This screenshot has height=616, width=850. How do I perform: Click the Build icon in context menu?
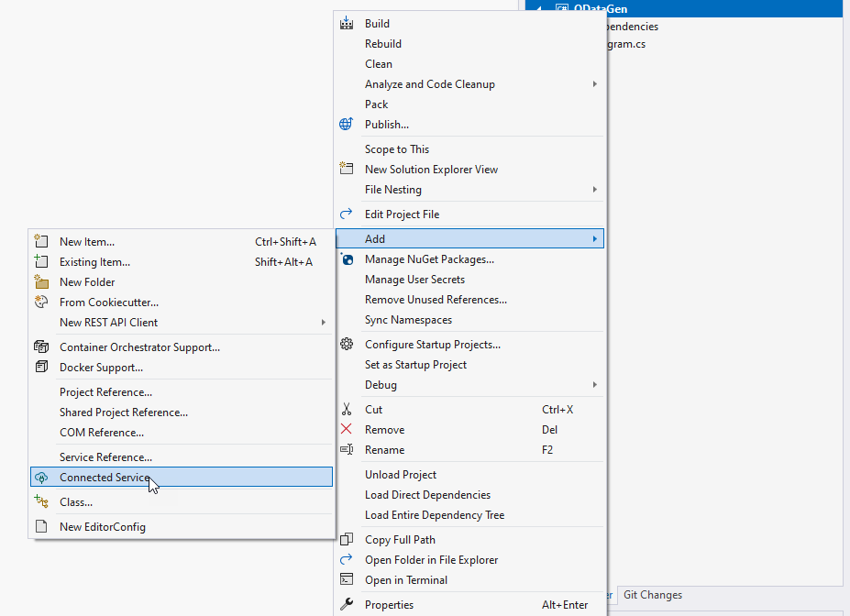347,23
